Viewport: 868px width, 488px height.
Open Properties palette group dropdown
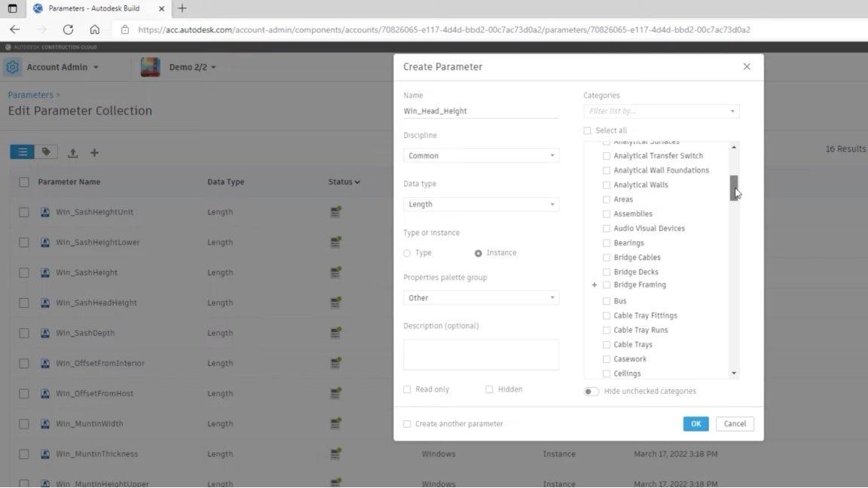(481, 297)
